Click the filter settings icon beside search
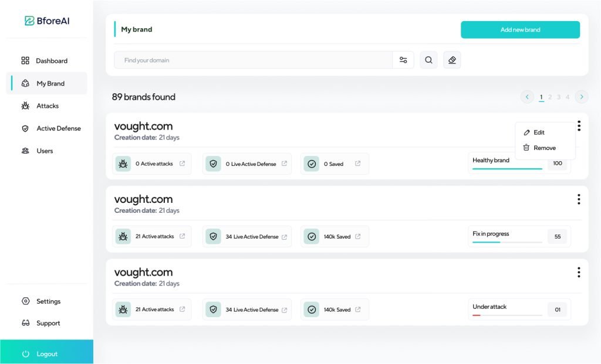601x364 pixels. click(x=403, y=60)
